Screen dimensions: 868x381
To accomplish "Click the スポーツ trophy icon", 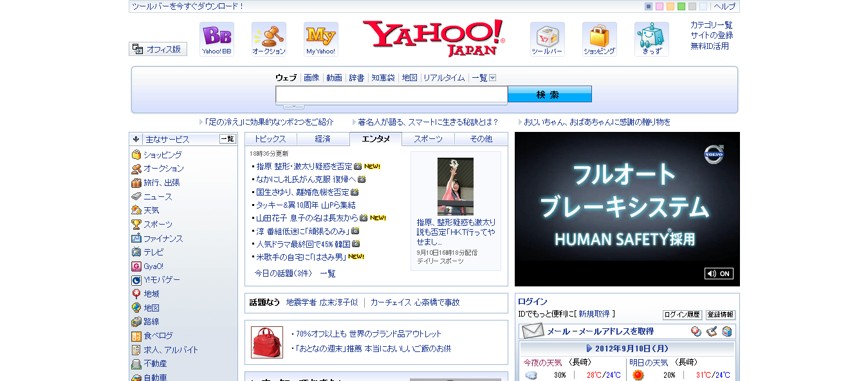I will click(x=136, y=225).
